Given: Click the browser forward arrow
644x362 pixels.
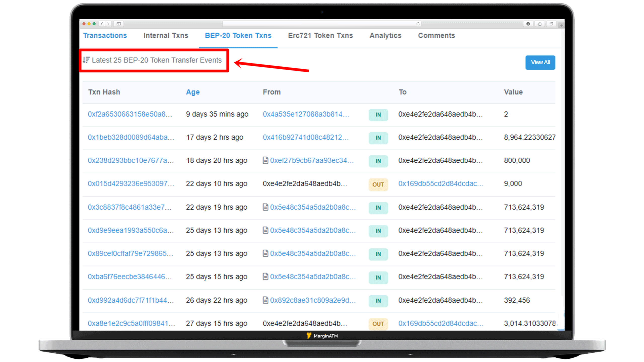Looking at the screenshot, I should pos(108,24).
